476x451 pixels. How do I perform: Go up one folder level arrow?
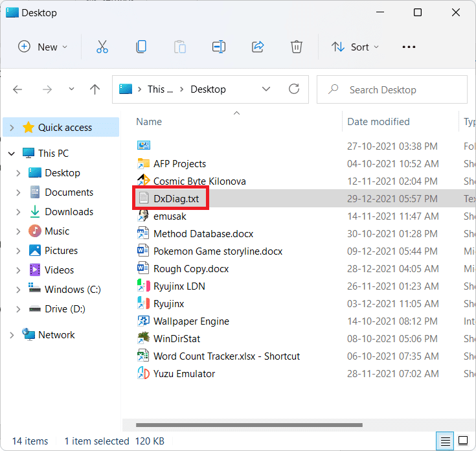[95, 89]
